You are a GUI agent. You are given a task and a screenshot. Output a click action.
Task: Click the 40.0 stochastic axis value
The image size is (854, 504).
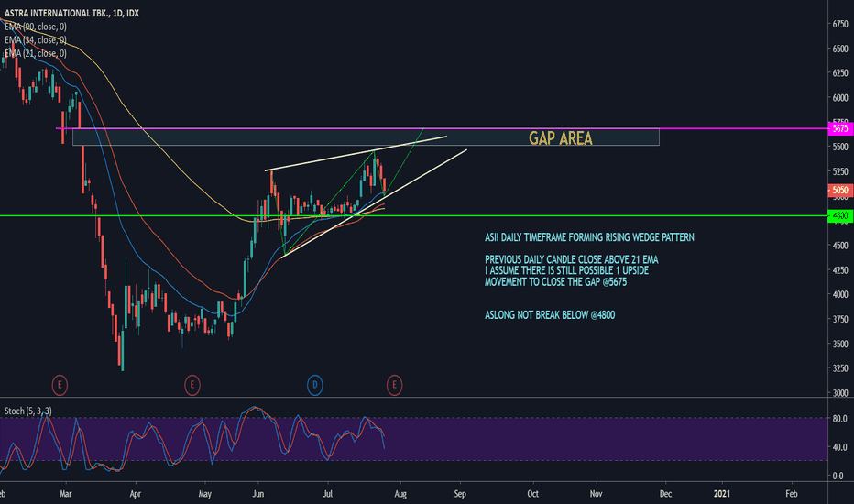tap(840, 447)
